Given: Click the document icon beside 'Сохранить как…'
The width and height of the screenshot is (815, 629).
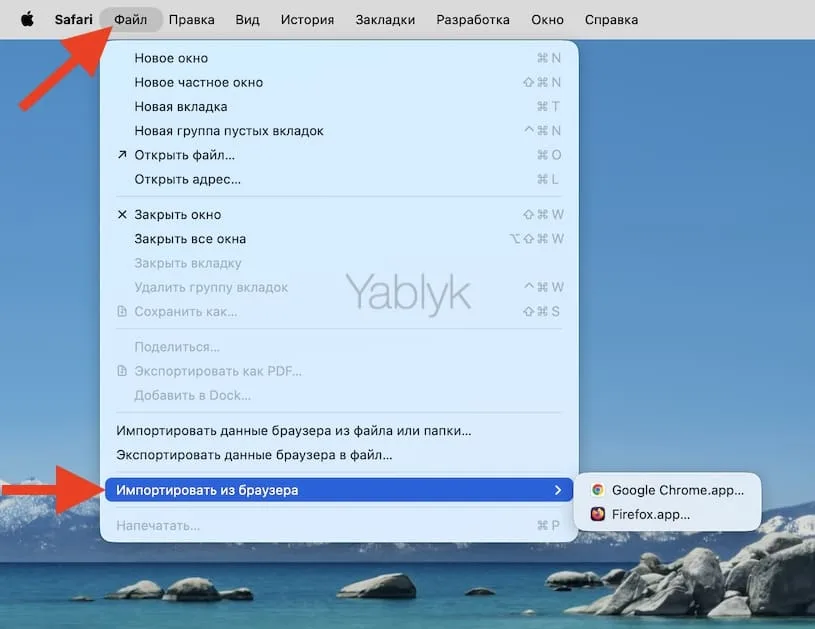Looking at the screenshot, I should [x=121, y=311].
